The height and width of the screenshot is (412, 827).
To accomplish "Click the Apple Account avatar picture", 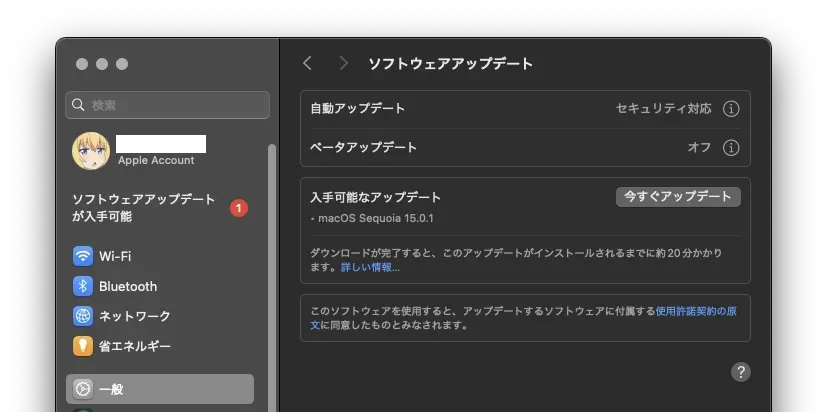I will (91, 151).
